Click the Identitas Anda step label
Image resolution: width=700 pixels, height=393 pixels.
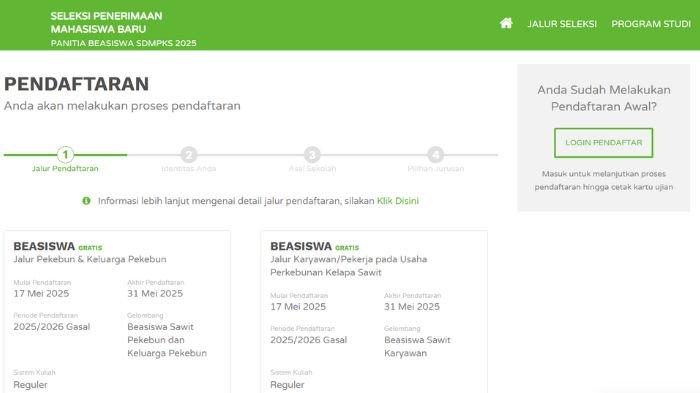pos(188,169)
